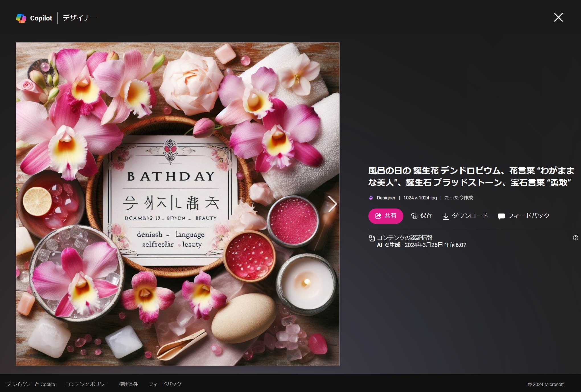The width and height of the screenshot is (581, 392).
Task: Show next image with right chevron
Action: point(332,204)
